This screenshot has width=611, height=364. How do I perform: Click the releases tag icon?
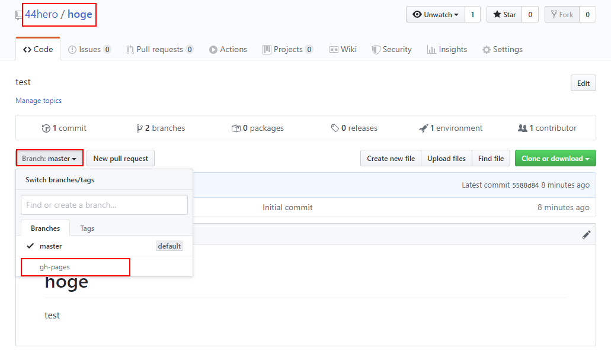(335, 128)
